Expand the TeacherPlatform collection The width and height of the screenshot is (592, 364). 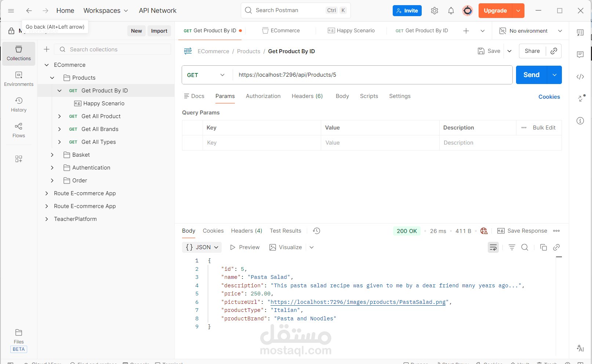(47, 219)
